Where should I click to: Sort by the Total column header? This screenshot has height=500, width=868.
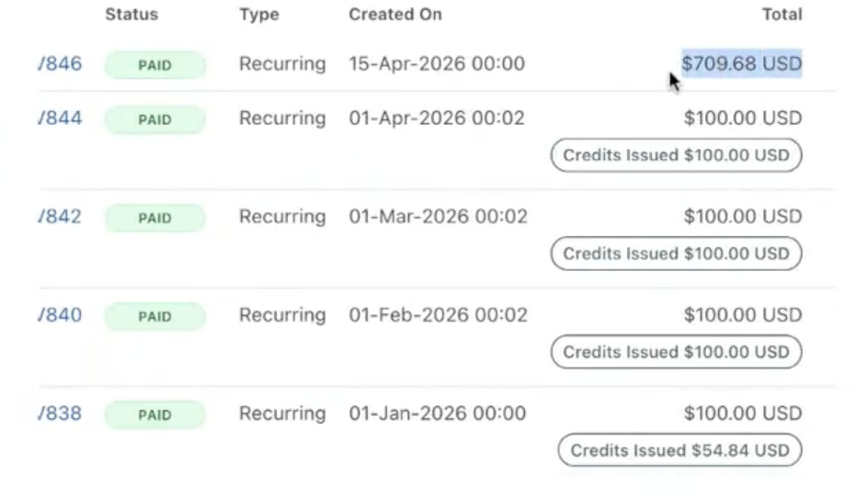(x=782, y=15)
